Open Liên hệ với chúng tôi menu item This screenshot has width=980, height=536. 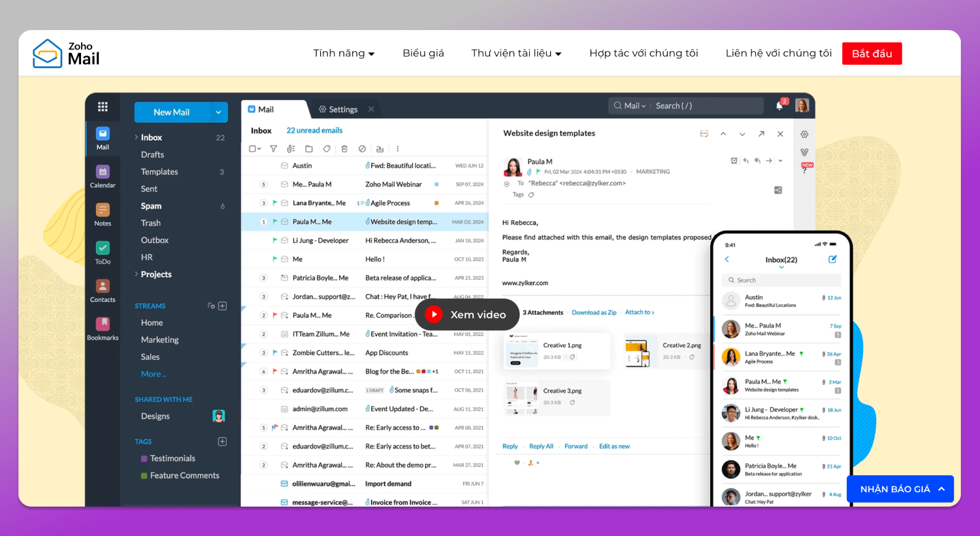pyautogui.click(x=778, y=53)
